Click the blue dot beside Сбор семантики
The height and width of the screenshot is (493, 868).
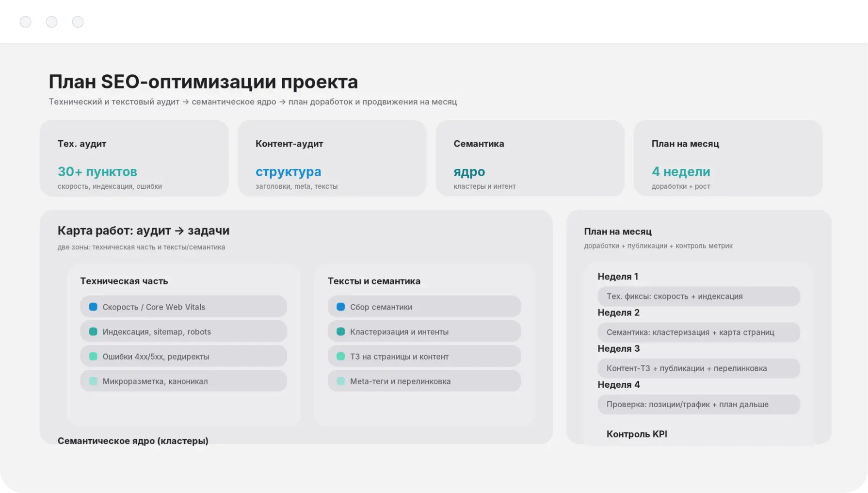(341, 307)
